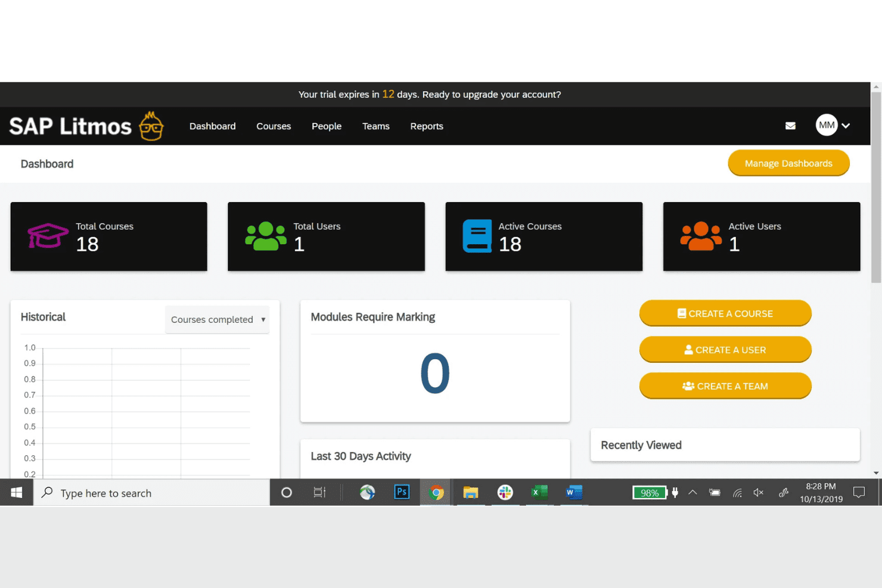Image resolution: width=882 pixels, height=588 pixels.
Task: Click the taskbar clock showing 8:28 PM
Action: [x=821, y=493]
